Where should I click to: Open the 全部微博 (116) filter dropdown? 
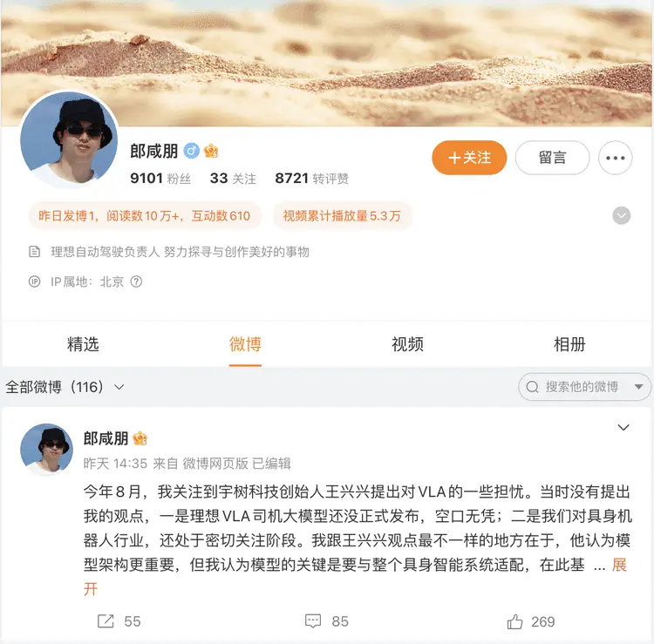click(65, 387)
